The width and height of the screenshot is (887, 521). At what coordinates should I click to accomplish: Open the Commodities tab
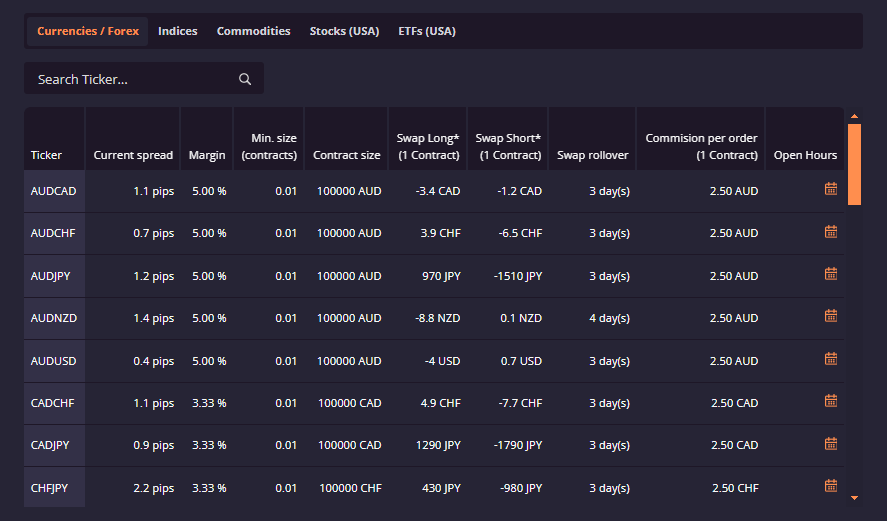(253, 31)
